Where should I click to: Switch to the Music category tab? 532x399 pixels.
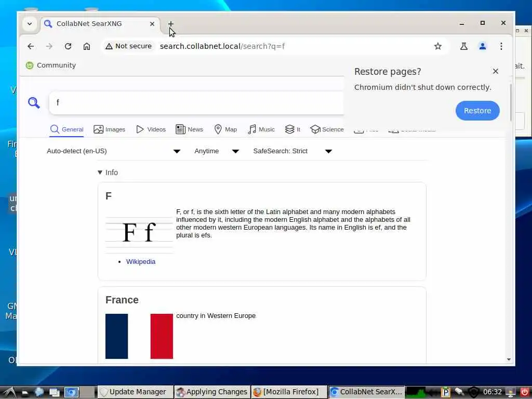[x=261, y=129]
